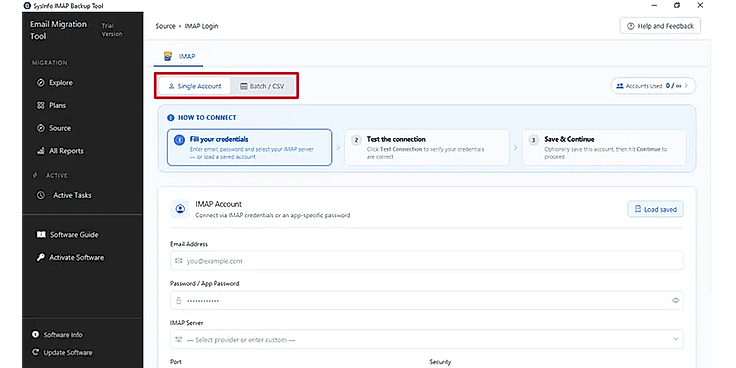Click the Active Tasks clock icon
The image size is (736, 368).
point(41,195)
